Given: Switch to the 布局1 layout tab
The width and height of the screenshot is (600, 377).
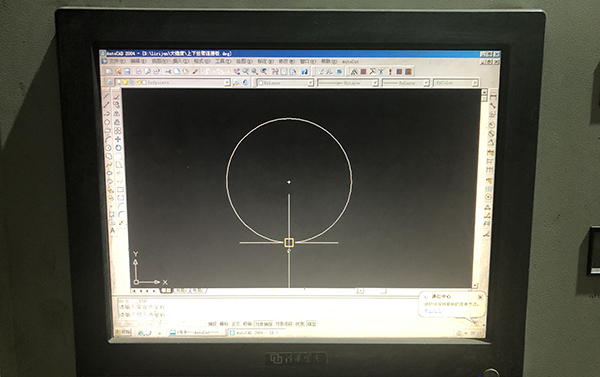Looking at the screenshot, I should pos(181,291).
